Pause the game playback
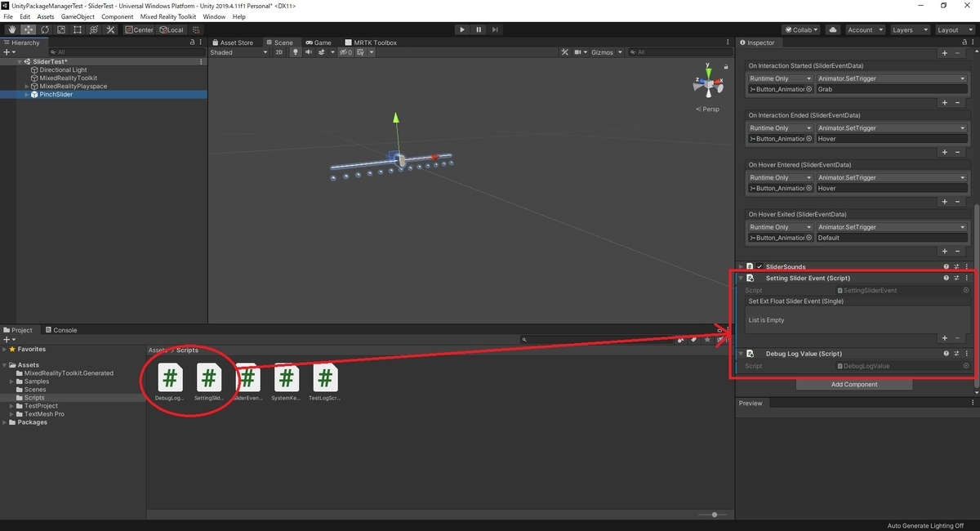 [479, 29]
